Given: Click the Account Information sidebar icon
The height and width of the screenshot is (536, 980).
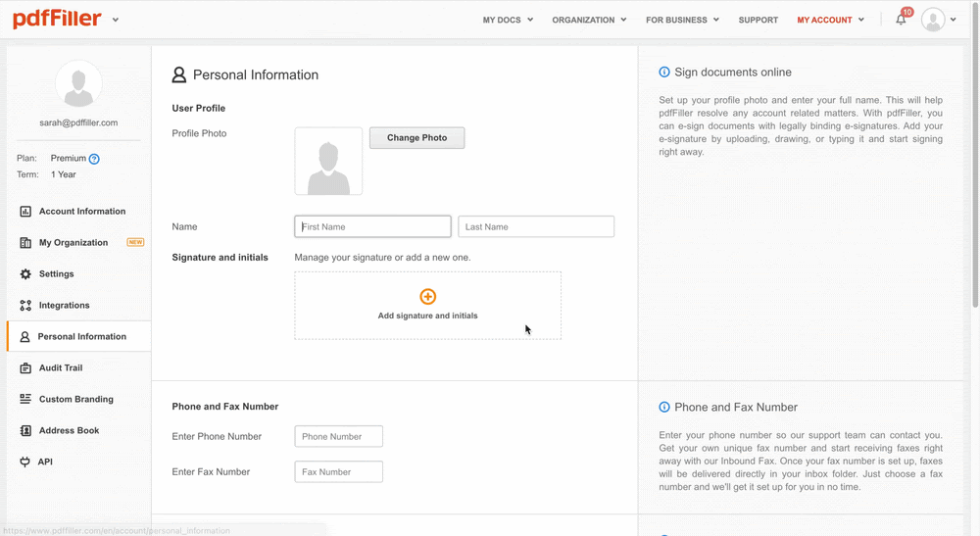Looking at the screenshot, I should click(25, 212).
